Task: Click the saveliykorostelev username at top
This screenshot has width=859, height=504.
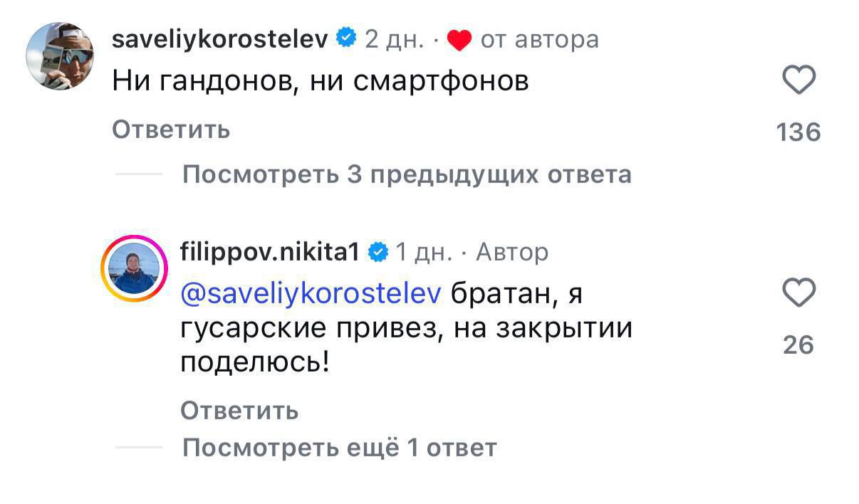Action: [220, 39]
